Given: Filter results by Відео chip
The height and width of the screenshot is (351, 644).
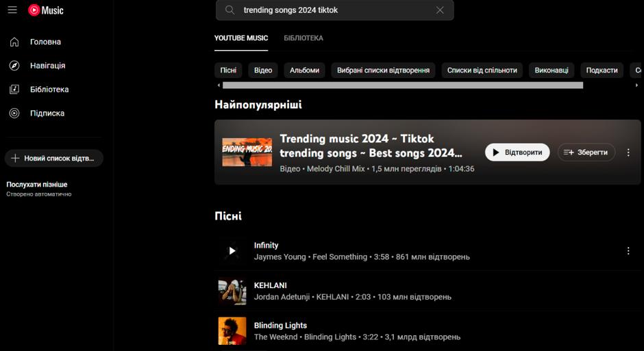Looking at the screenshot, I should [x=263, y=70].
